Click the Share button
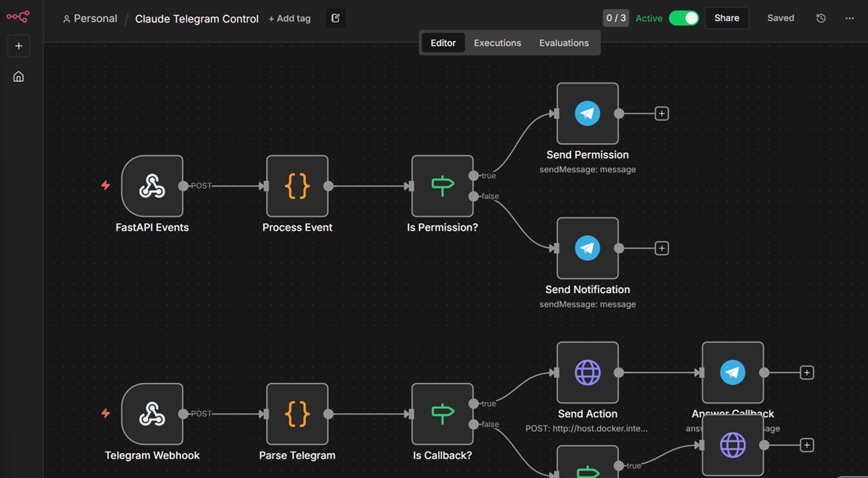Screen dimensions: 868x478 pyautogui.click(x=726, y=18)
